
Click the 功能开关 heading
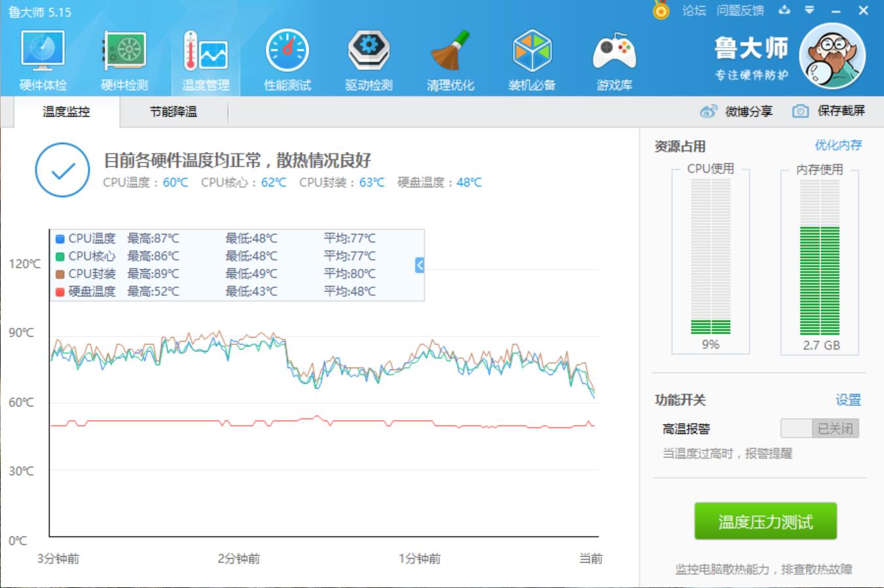pos(680,400)
